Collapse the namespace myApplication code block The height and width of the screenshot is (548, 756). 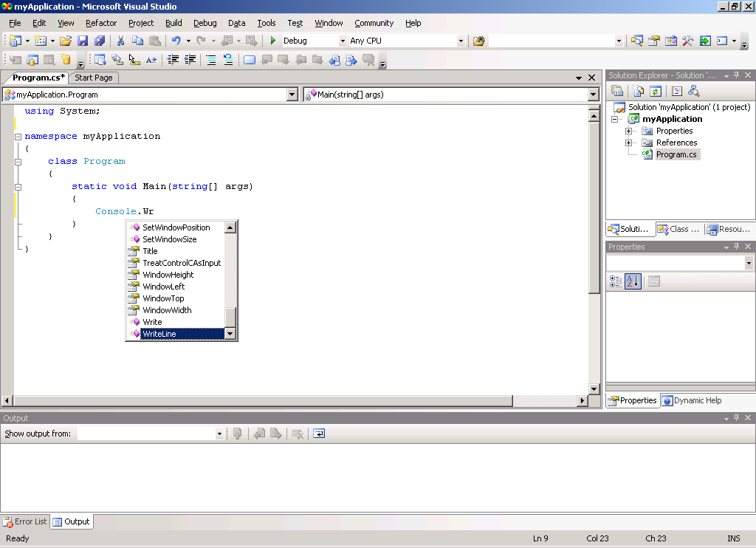click(x=18, y=137)
